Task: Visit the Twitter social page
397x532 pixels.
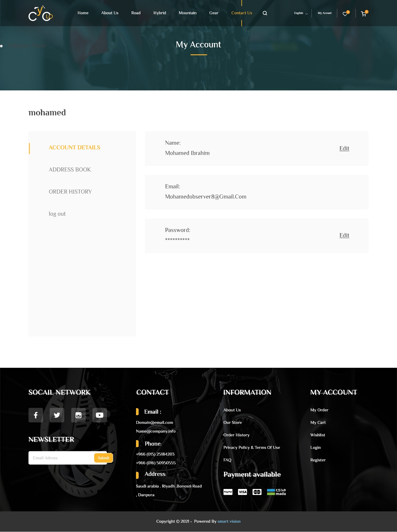Action: [57, 415]
